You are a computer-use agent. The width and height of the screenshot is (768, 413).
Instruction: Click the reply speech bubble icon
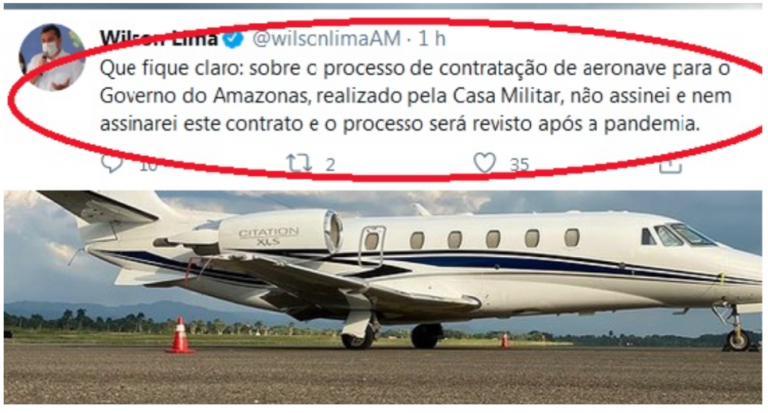click(x=112, y=163)
